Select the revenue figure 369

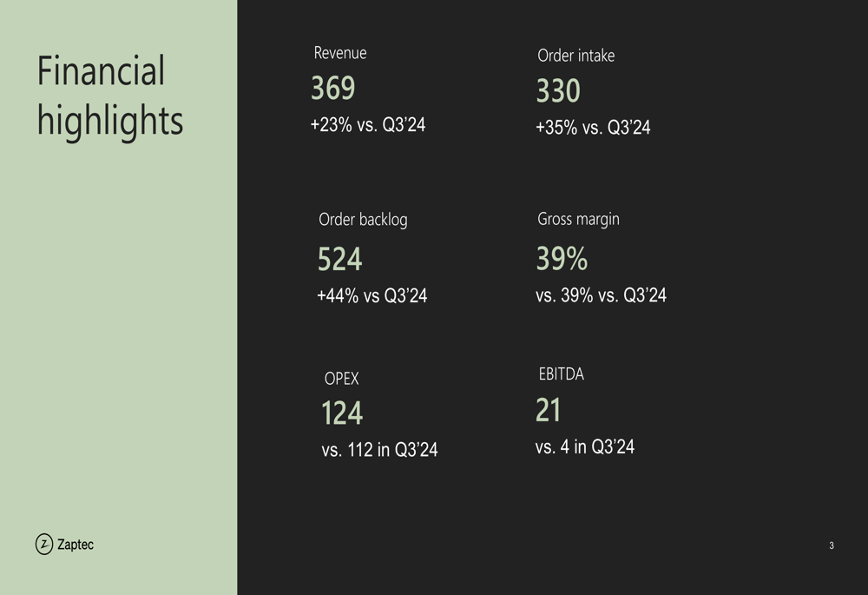tap(333, 89)
